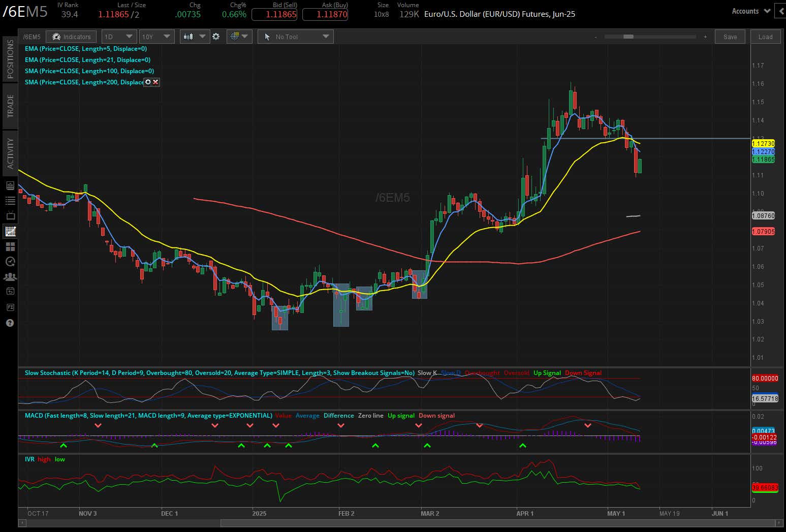This screenshot has height=532, width=786.
Task: Click the Load button
Action: click(765, 36)
